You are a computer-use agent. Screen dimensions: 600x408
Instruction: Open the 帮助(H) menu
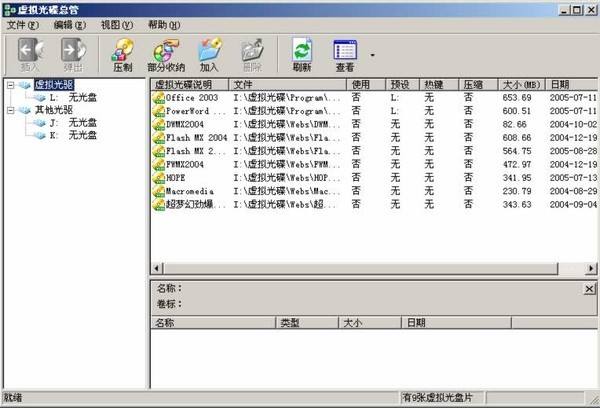point(164,25)
